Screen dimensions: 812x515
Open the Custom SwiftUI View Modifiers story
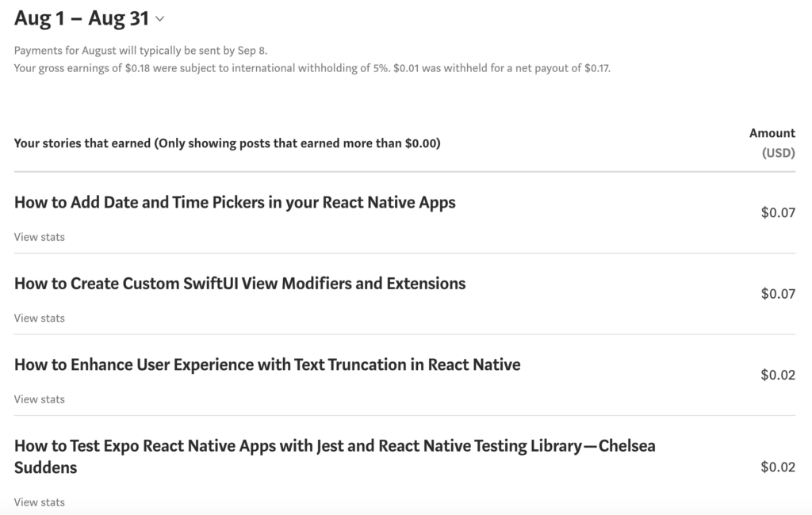click(x=239, y=284)
